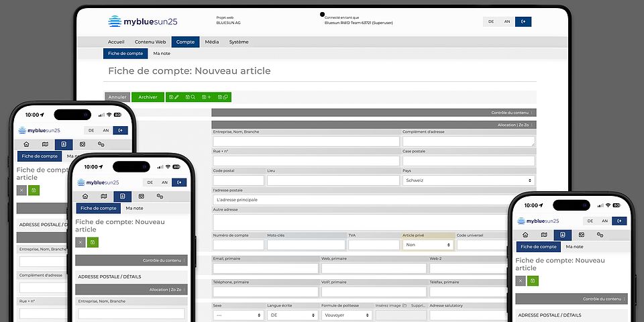Open the Langue écrite dropdown showing DE
644x322 pixels.
pos(292,315)
